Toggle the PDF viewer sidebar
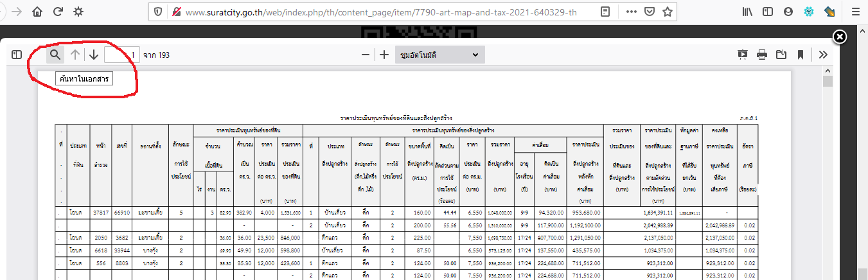This screenshot has width=868, height=280. click(x=17, y=55)
